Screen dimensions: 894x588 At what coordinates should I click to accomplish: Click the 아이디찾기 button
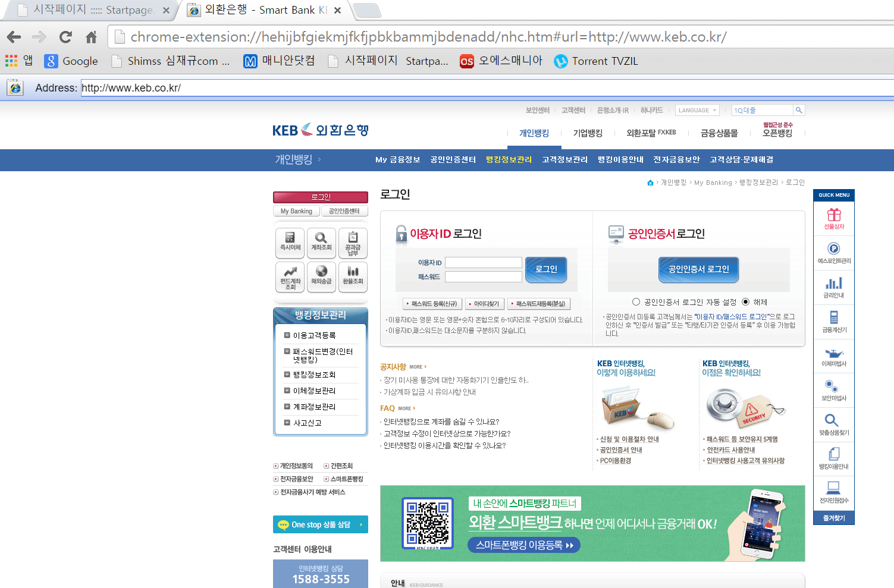(x=485, y=304)
